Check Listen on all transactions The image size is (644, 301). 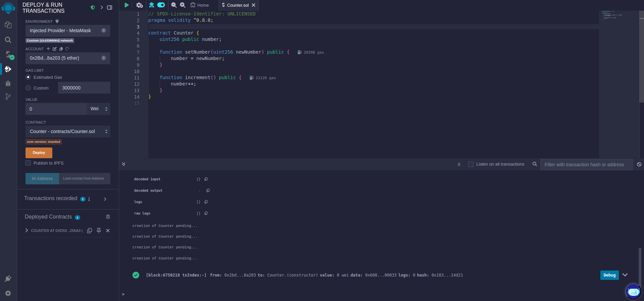471,164
